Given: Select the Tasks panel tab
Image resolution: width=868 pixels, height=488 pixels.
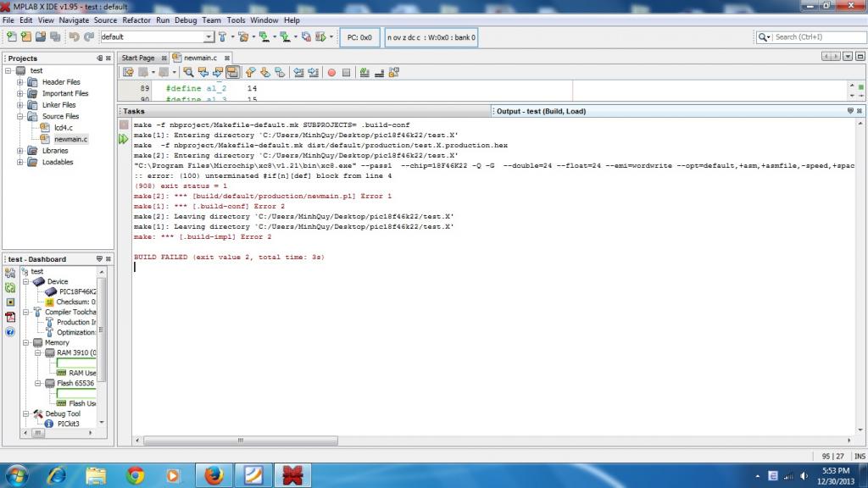Looking at the screenshot, I should tap(134, 111).
